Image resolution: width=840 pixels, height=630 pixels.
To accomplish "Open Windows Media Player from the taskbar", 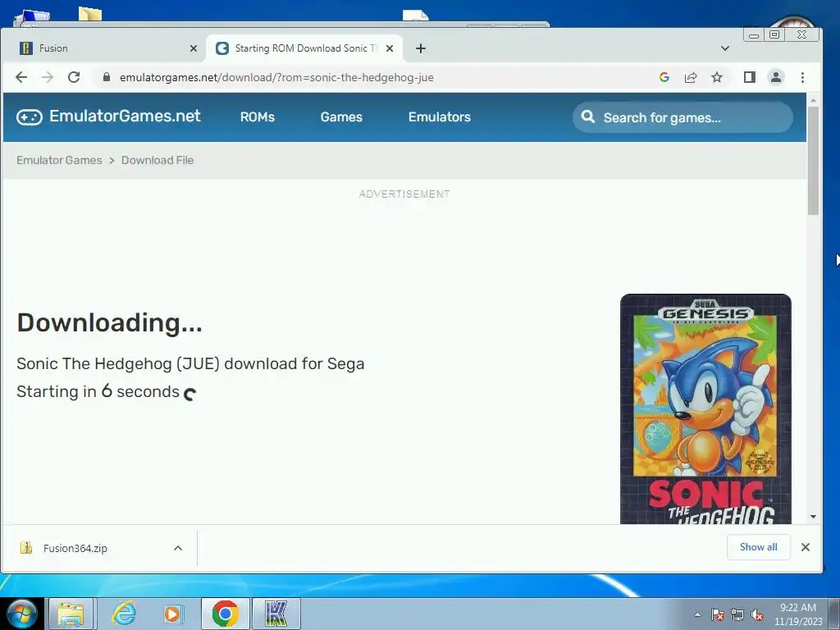I will (172, 614).
